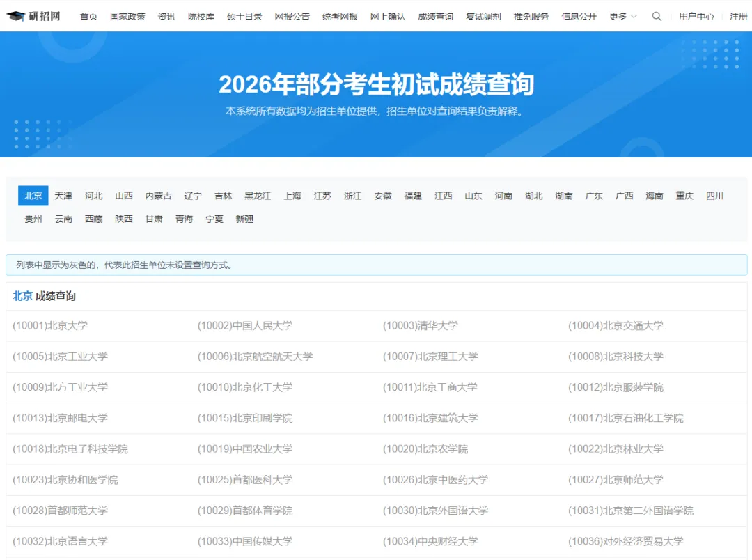Select the 北京 province tab
752x560 pixels.
[33, 195]
